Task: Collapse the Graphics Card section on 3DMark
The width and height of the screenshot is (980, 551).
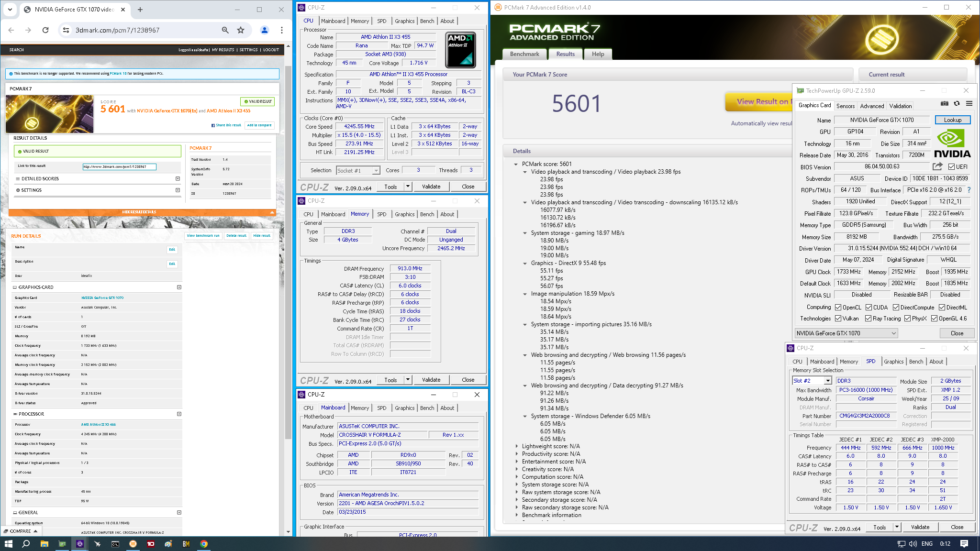Action: tap(179, 287)
